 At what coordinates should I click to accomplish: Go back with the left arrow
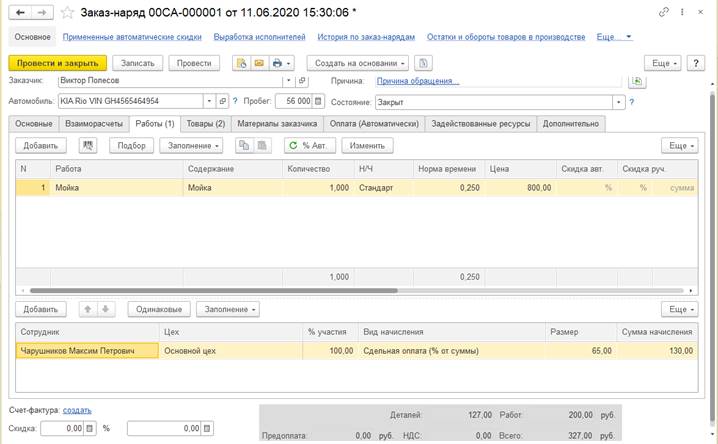click(17, 12)
